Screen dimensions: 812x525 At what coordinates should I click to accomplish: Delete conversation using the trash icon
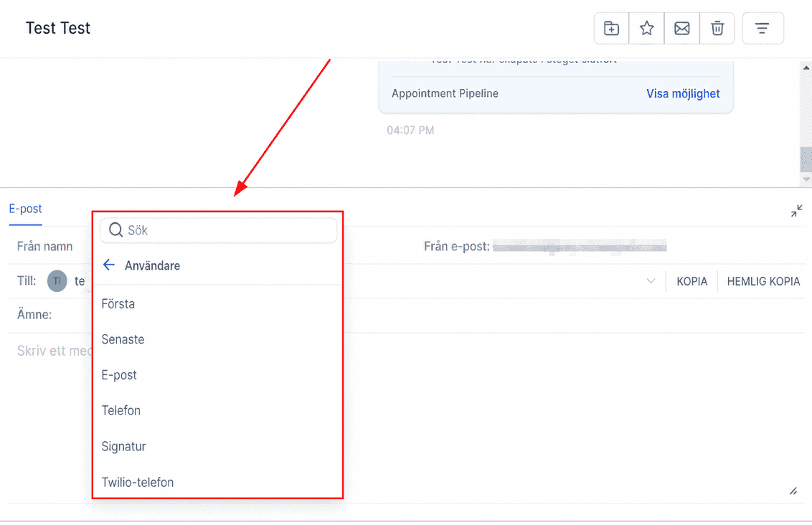717,29
